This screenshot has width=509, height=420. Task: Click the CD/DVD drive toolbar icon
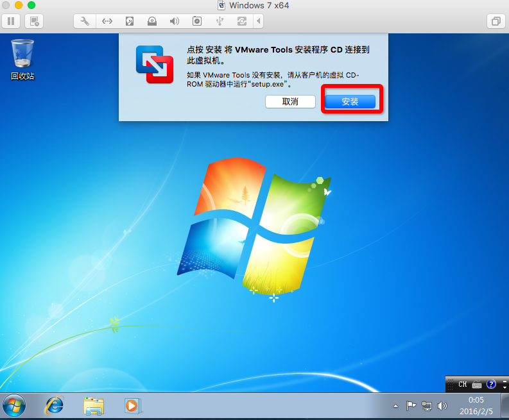(x=152, y=21)
